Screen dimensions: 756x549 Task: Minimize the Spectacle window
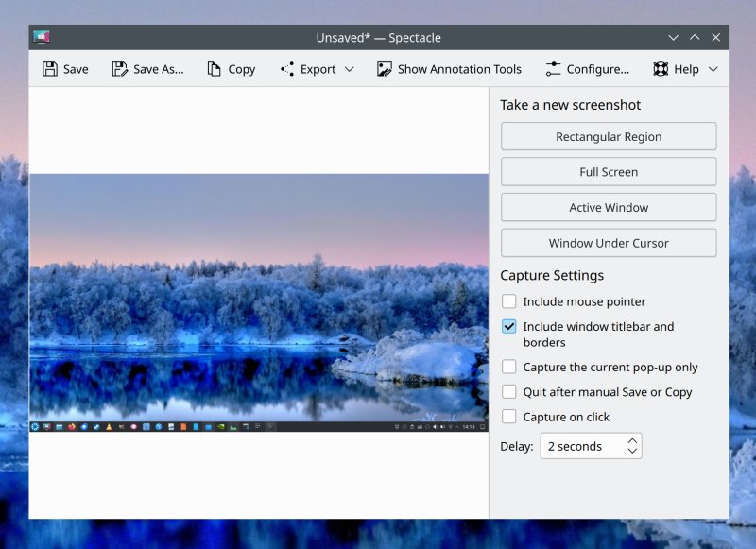(673, 37)
